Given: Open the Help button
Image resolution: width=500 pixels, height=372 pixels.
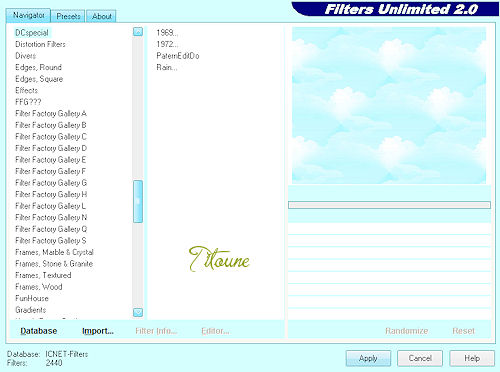Looking at the screenshot, I should tap(472, 358).
